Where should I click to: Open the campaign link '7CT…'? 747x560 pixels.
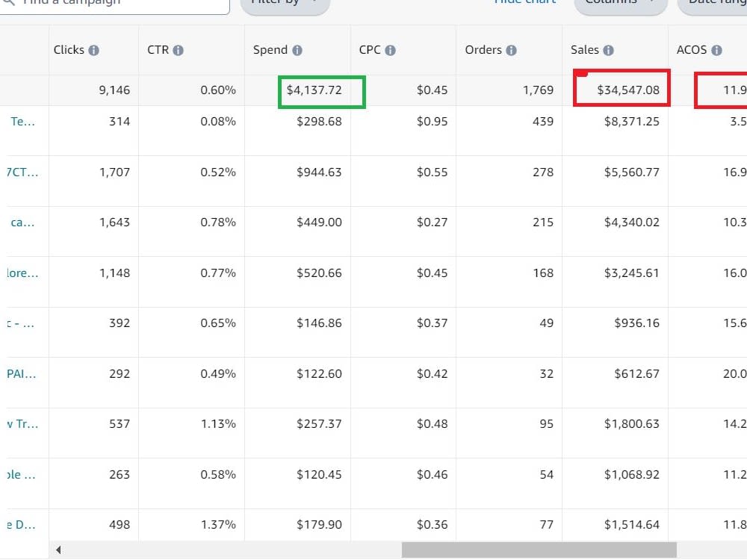(x=22, y=172)
